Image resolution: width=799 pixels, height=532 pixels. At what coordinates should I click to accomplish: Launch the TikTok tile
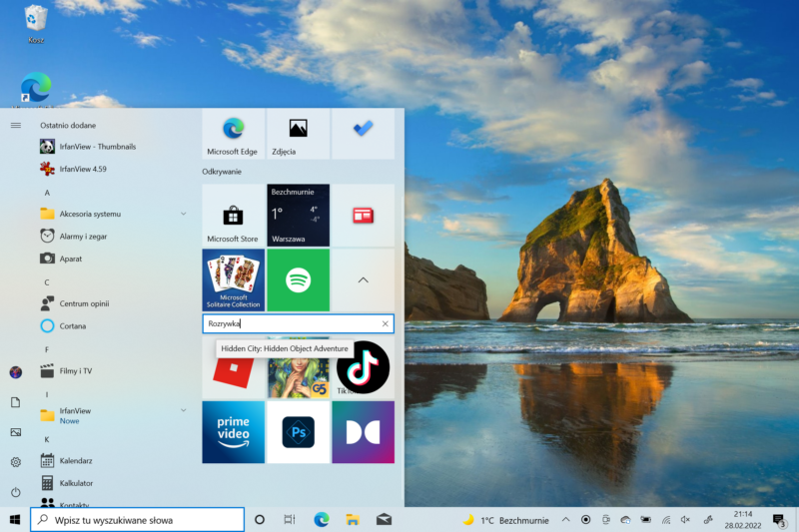coord(363,368)
